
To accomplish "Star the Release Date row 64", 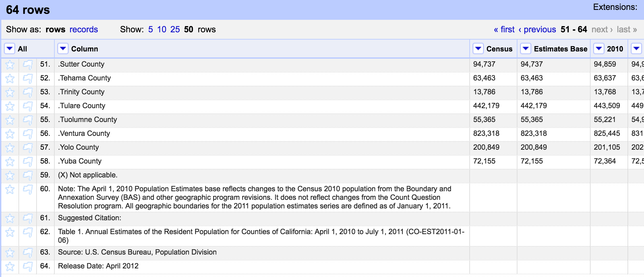I will pos(10,266).
